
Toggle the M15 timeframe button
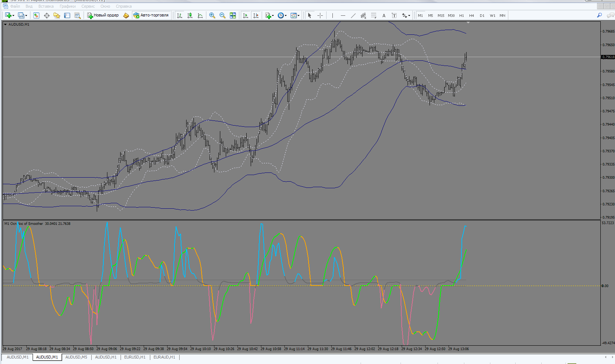pyautogui.click(x=441, y=15)
